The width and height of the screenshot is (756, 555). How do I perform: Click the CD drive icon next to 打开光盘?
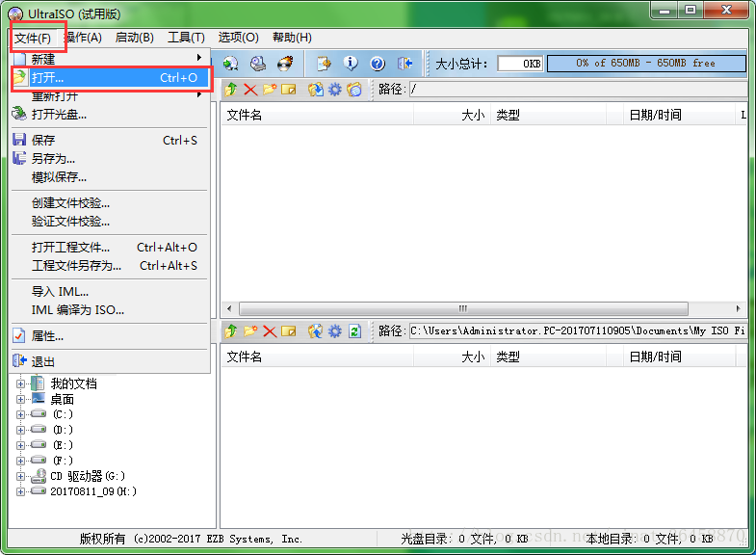tap(19, 114)
